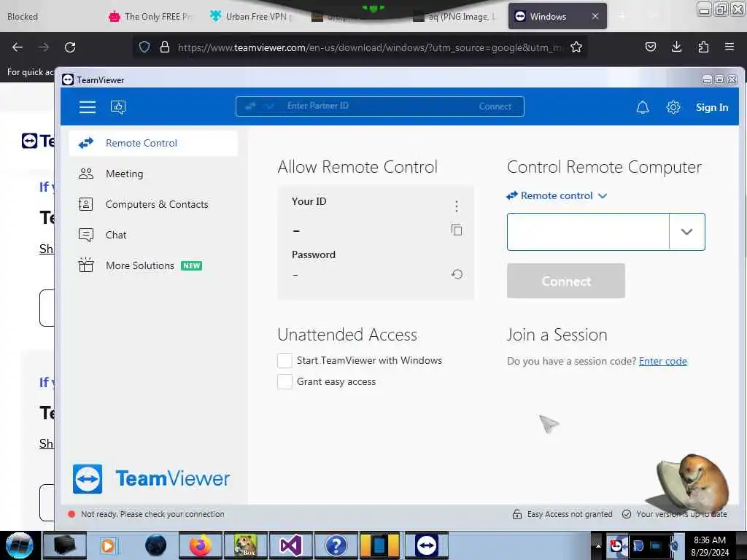The image size is (747, 560).
Task: Expand the Remote control mode dropdown
Action: click(x=557, y=195)
